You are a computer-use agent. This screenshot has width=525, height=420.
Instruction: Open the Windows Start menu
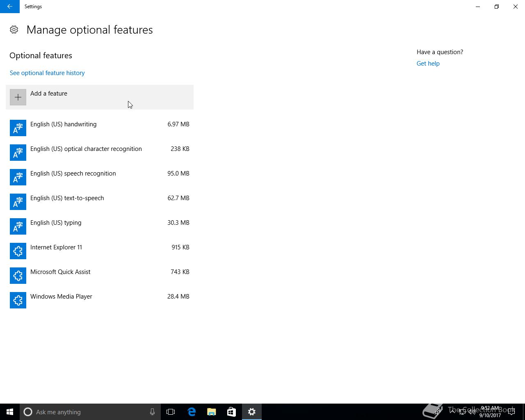[10, 412]
